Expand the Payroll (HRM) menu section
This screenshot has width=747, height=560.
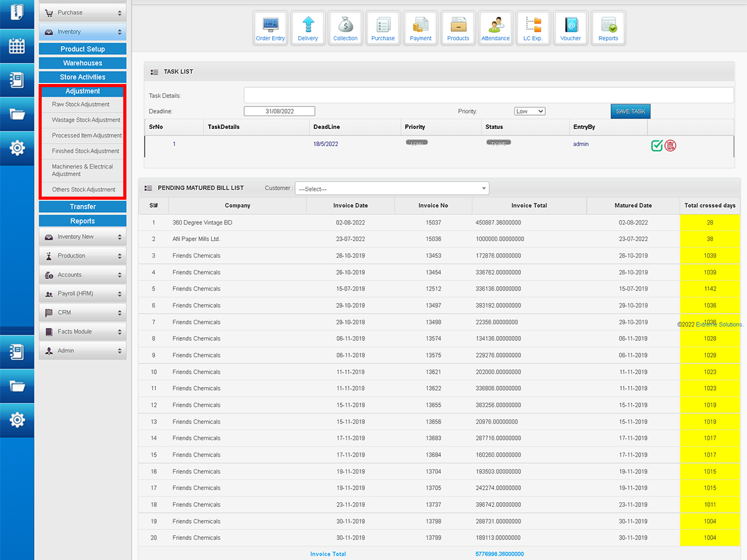pyautogui.click(x=83, y=294)
